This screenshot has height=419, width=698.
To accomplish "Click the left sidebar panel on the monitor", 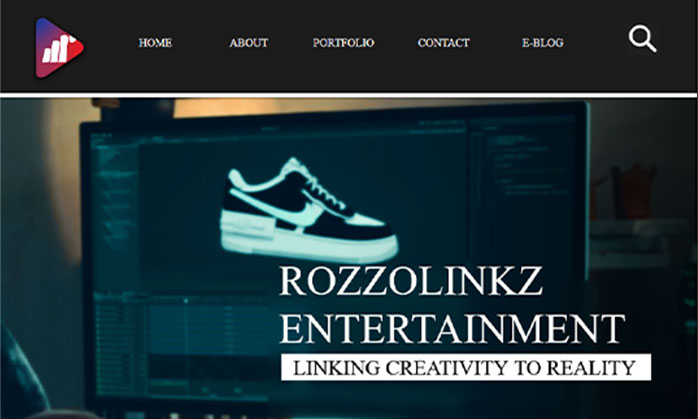I will (x=114, y=209).
